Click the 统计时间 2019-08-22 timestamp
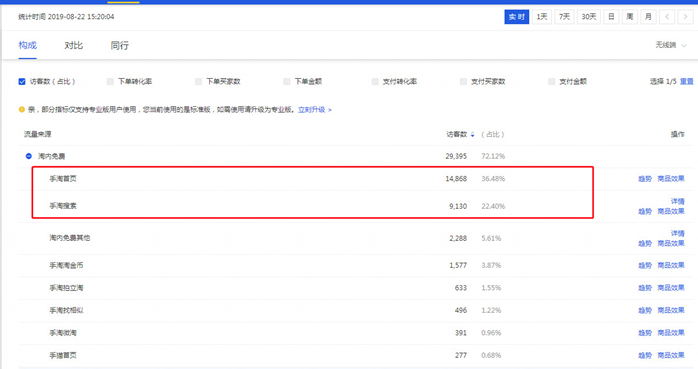Viewport: 698px width, 369px height. tap(66, 17)
